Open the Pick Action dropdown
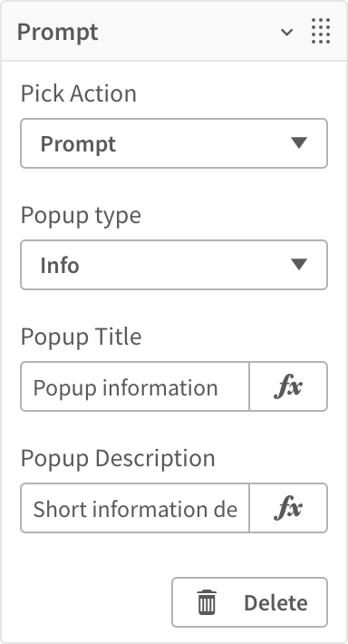The height and width of the screenshot is (644, 348). (174, 143)
